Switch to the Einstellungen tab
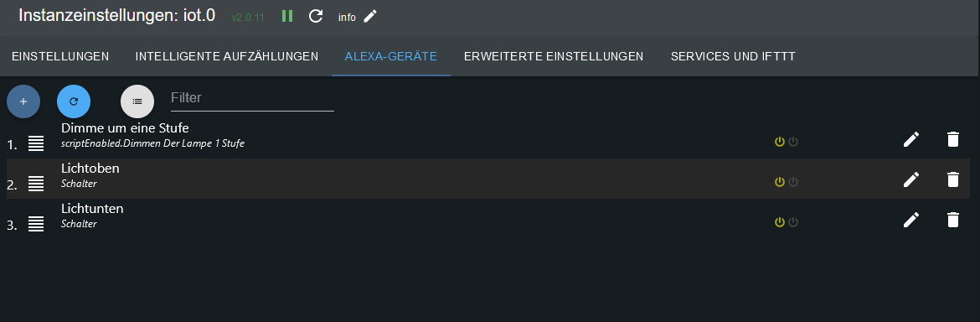Screen dimensions: 980x322 (60, 56)
